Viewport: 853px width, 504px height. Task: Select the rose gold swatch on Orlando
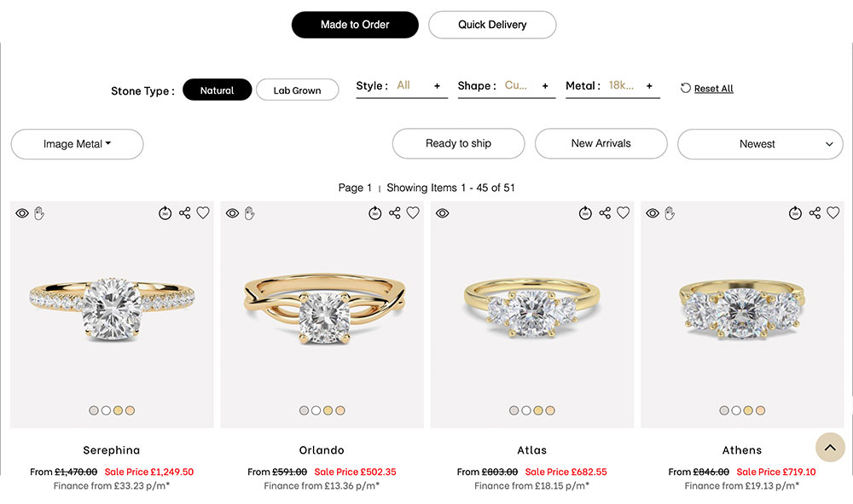click(340, 410)
